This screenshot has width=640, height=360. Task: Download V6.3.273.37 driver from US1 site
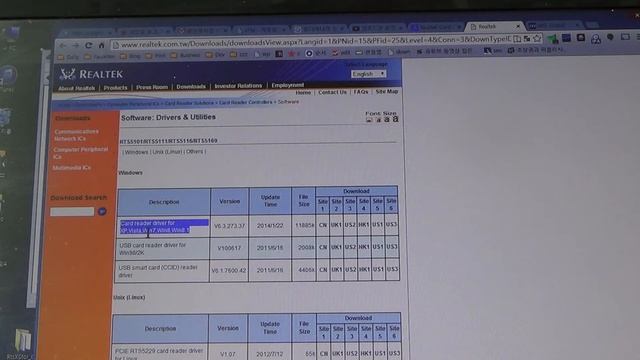[x=378, y=224]
